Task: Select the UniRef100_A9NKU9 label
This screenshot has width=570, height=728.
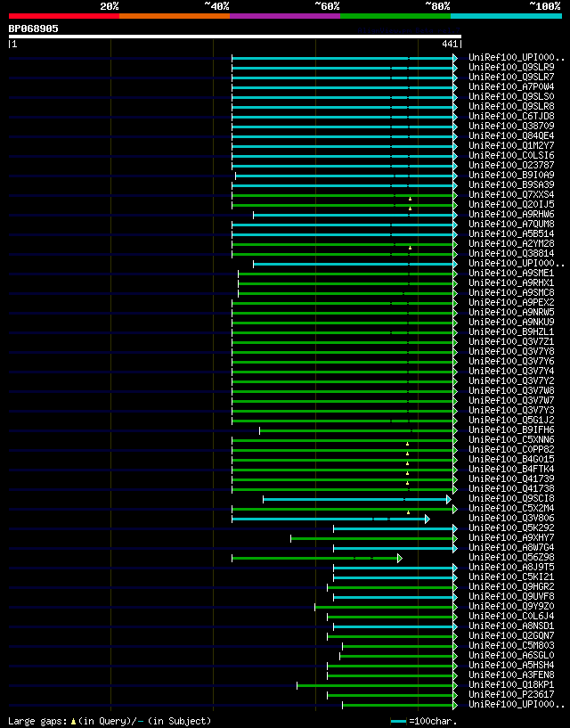Action: [511, 322]
